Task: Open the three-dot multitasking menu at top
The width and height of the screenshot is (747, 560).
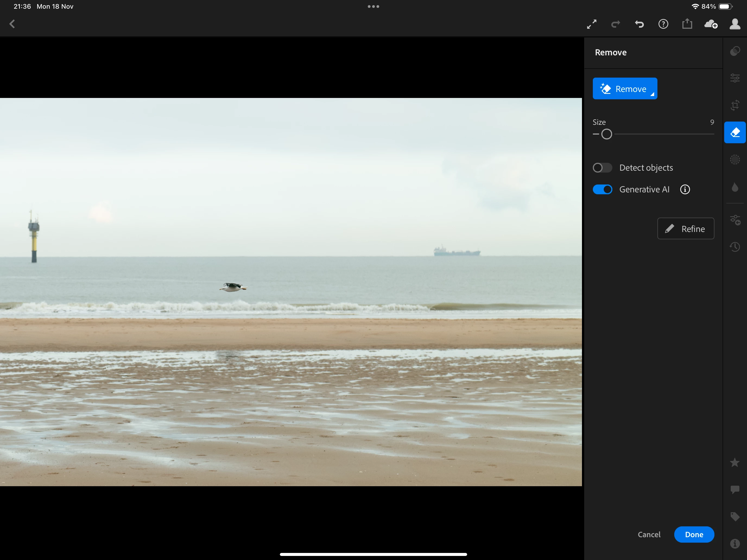Action: [x=373, y=7]
